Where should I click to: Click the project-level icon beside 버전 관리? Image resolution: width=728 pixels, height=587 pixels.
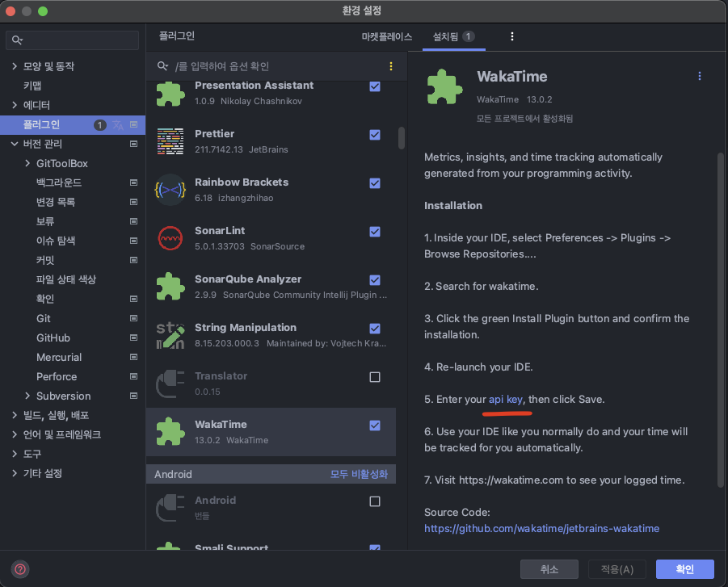click(133, 144)
